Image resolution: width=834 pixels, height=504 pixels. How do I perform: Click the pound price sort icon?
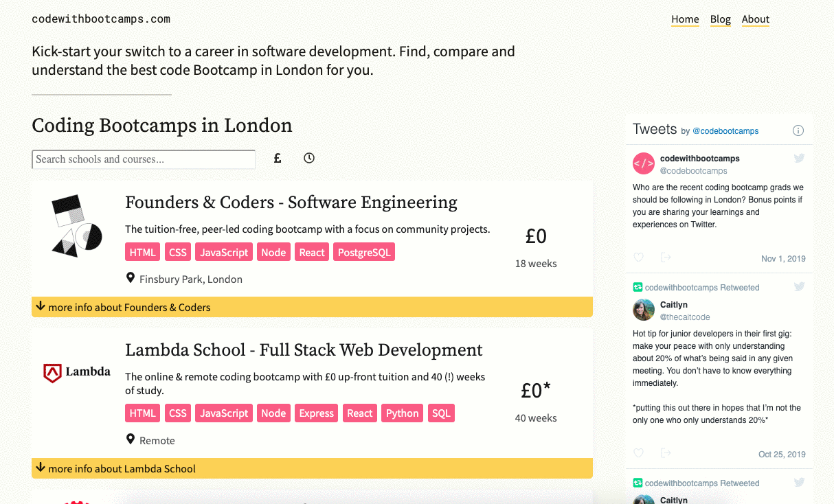click(x=278, y=159)
